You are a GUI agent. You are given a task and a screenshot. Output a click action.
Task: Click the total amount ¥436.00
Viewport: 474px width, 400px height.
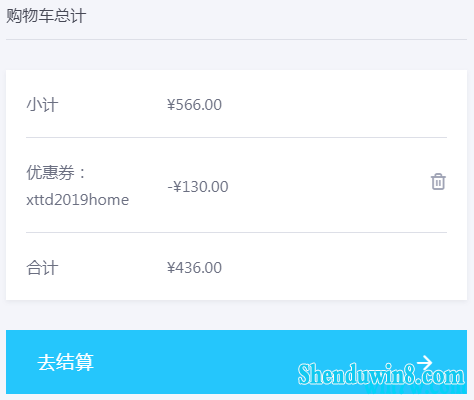194,268
